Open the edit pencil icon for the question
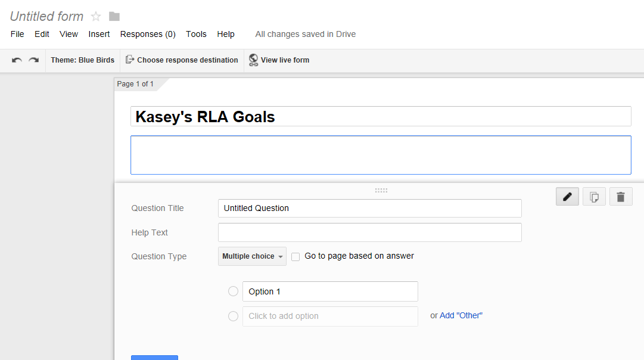 (x=567, y=196)
